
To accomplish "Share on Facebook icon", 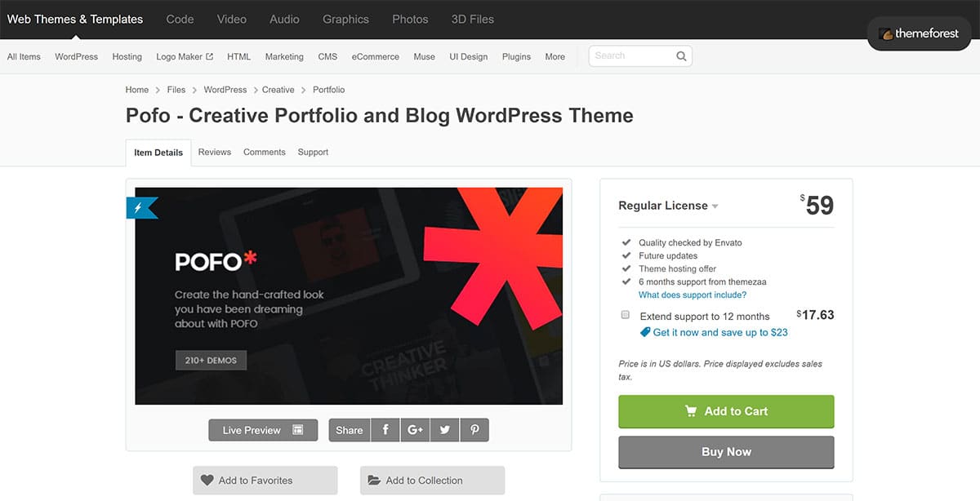I will pos(385,430).
